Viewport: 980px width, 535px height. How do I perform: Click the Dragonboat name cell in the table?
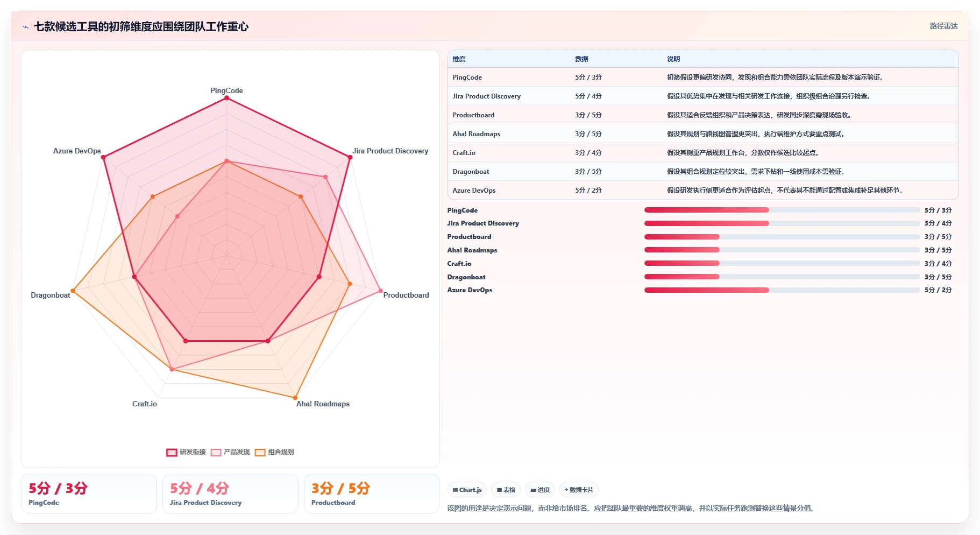(471, 172)
